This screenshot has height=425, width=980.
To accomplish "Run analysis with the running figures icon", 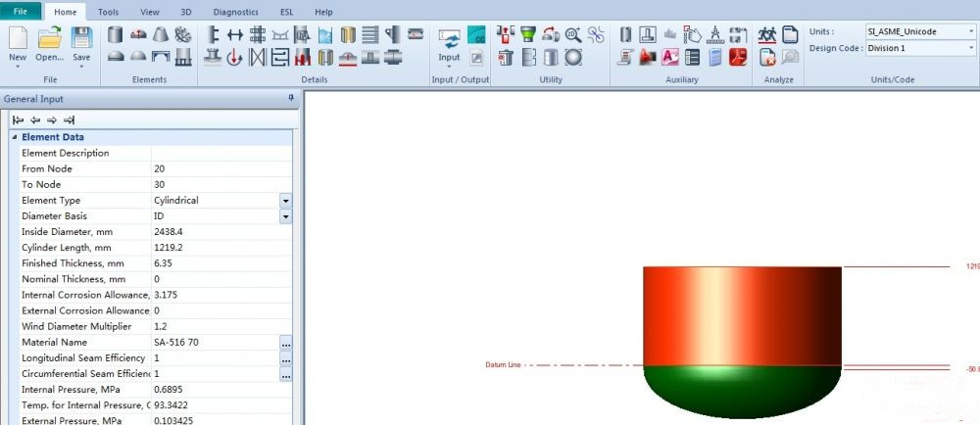I will click(767, 34).
